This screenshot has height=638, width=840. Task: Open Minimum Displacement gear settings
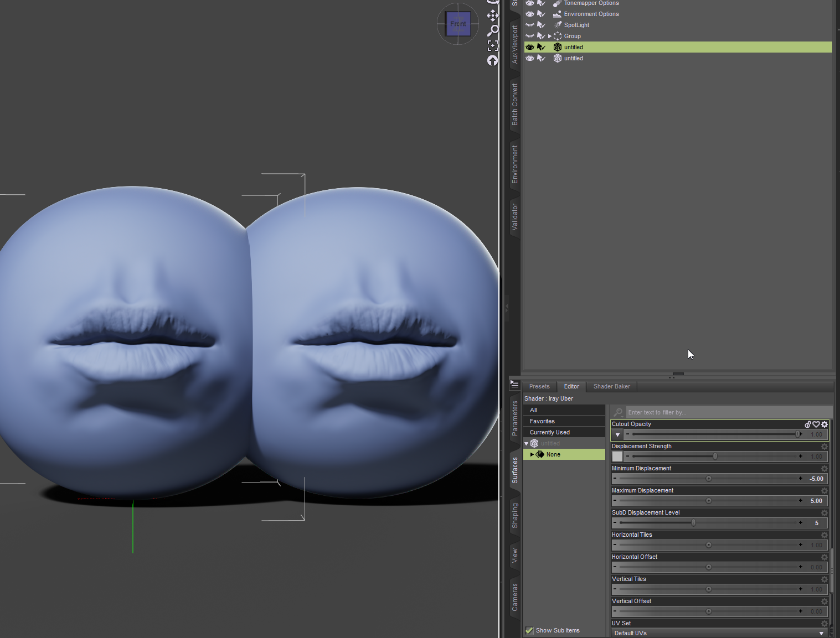[x=824, y=469]
